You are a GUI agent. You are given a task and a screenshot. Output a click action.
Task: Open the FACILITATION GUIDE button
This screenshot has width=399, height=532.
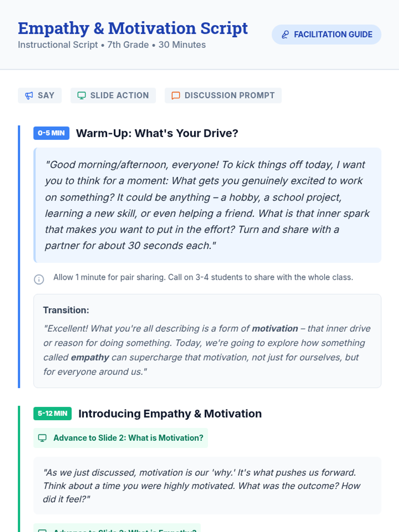327,35
